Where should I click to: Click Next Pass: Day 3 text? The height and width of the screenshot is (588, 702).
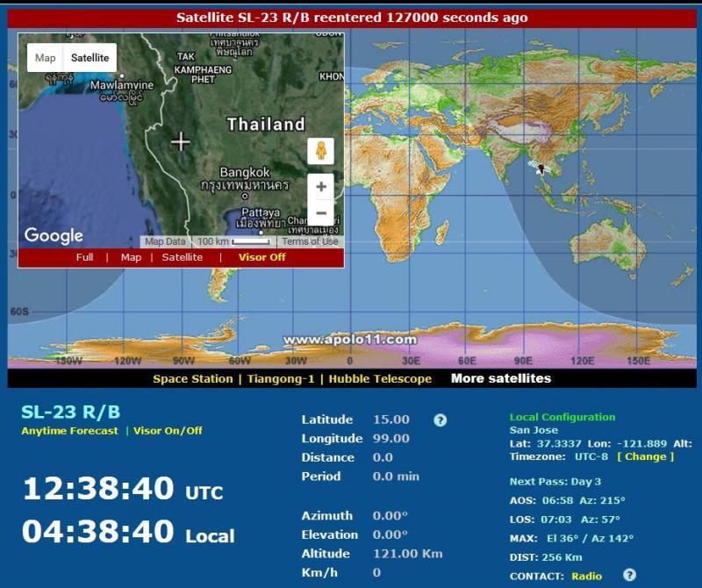(x=555, y=482)
